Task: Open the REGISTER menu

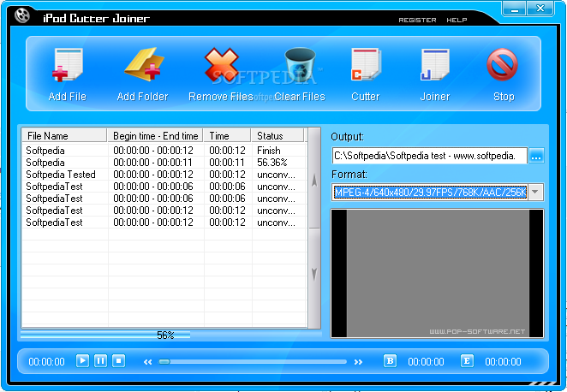Action: (417, 21)
